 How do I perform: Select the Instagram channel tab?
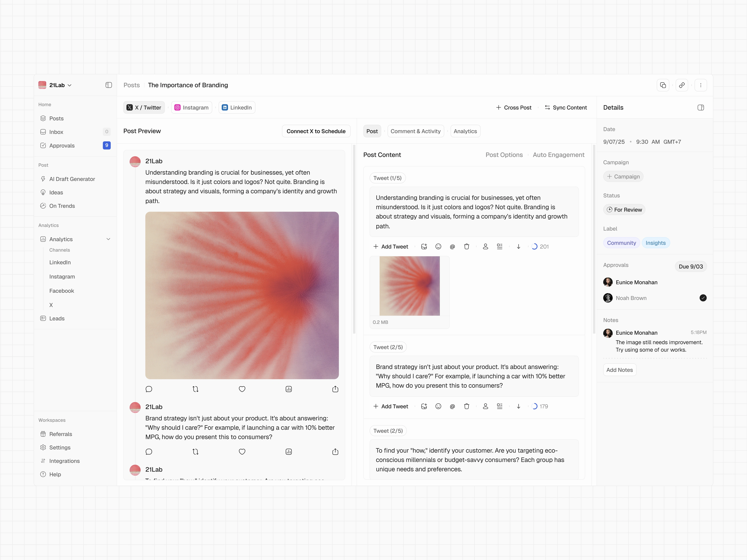click(x=191, y=108)
